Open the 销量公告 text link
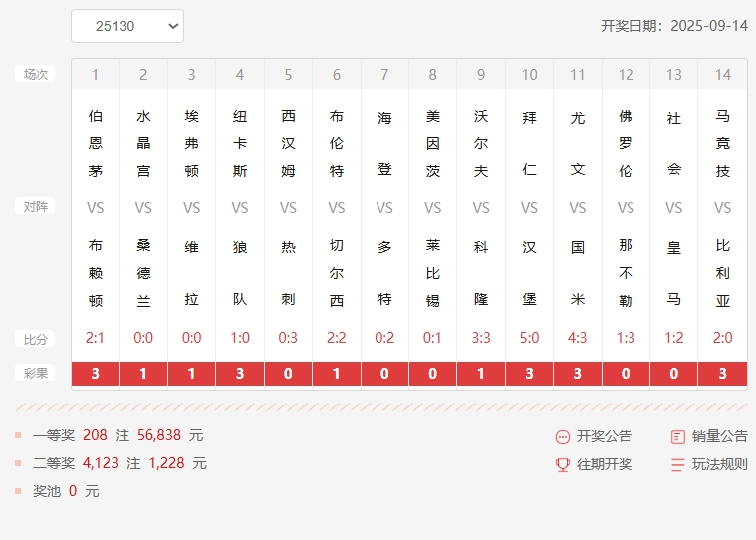The height and width of the screenshot is (540, 756). pyautogui.click(x=719, y=436)
